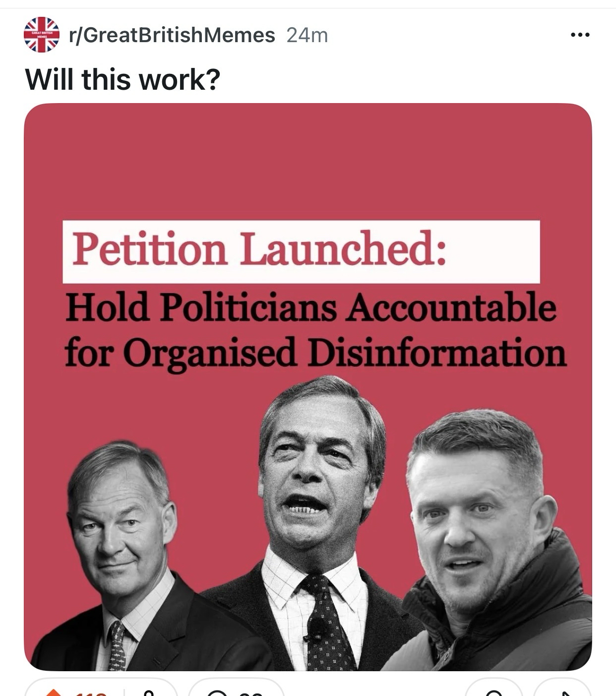Open the three-dot post options menu
Image resolution: width=616 pixels, height=696 pixels.
tap(580, 35)
